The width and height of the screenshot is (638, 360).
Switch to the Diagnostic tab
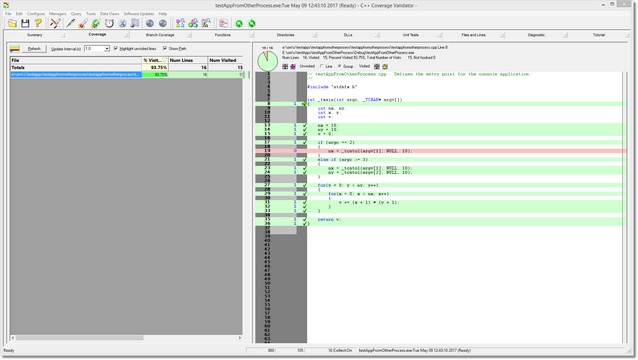tap(536, 35)
